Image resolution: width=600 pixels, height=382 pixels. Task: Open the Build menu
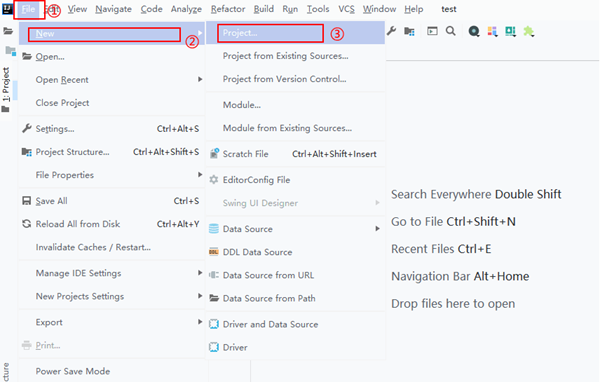[x=264, y=9]
